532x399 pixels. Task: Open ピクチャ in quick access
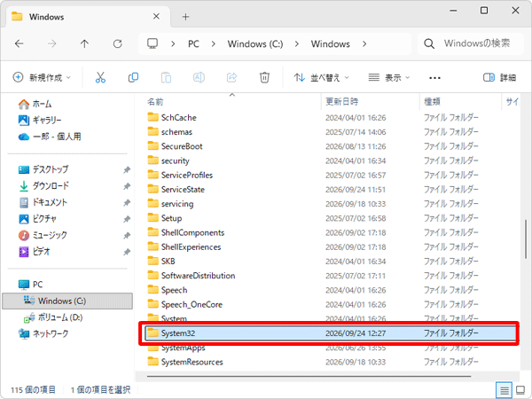click(x=37, y=218)
